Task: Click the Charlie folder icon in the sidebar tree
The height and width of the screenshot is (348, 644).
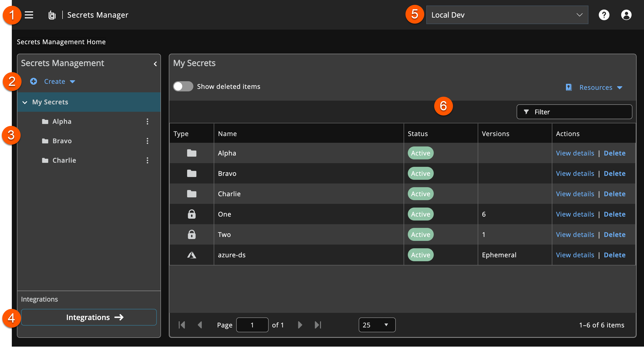Action: point(45,160)
